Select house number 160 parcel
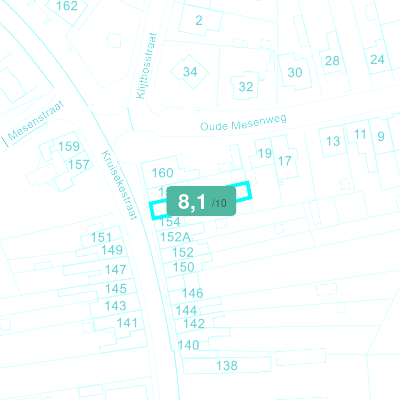 tap(162, 173)
